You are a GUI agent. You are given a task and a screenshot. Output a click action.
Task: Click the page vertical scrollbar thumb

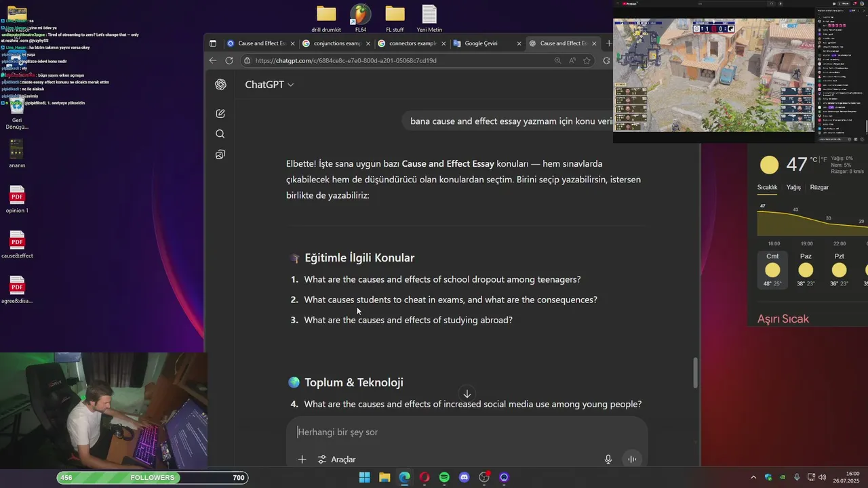(x=695, y=373)
